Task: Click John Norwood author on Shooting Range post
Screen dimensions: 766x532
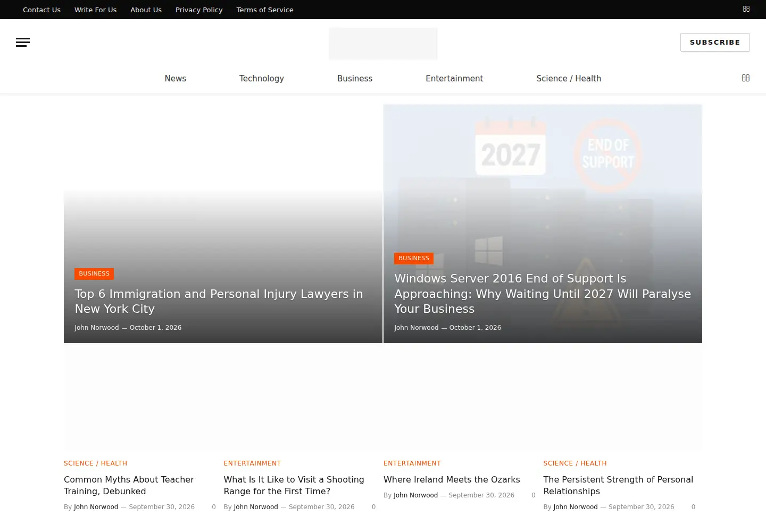Action: pos(256,507)
